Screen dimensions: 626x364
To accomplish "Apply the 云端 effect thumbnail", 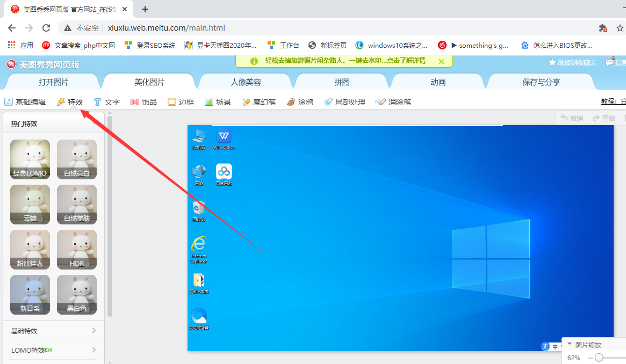I will click(30, 204).
